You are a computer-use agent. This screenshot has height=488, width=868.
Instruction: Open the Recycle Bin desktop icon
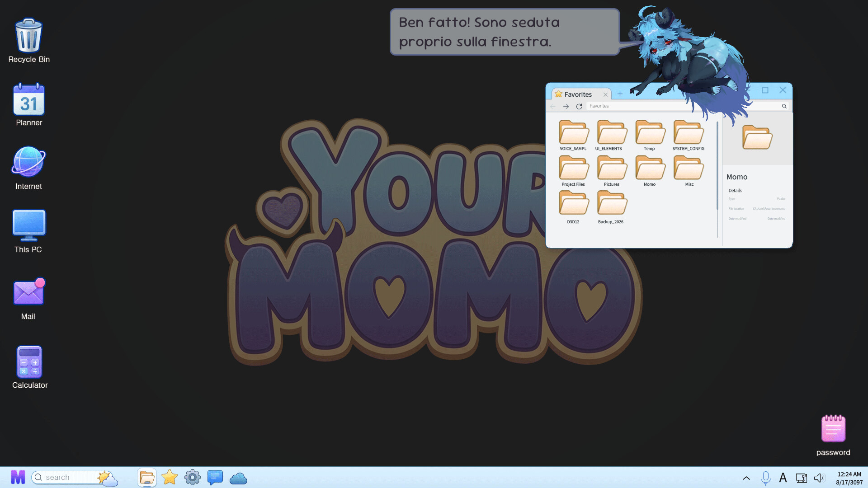tap(29, 41)
